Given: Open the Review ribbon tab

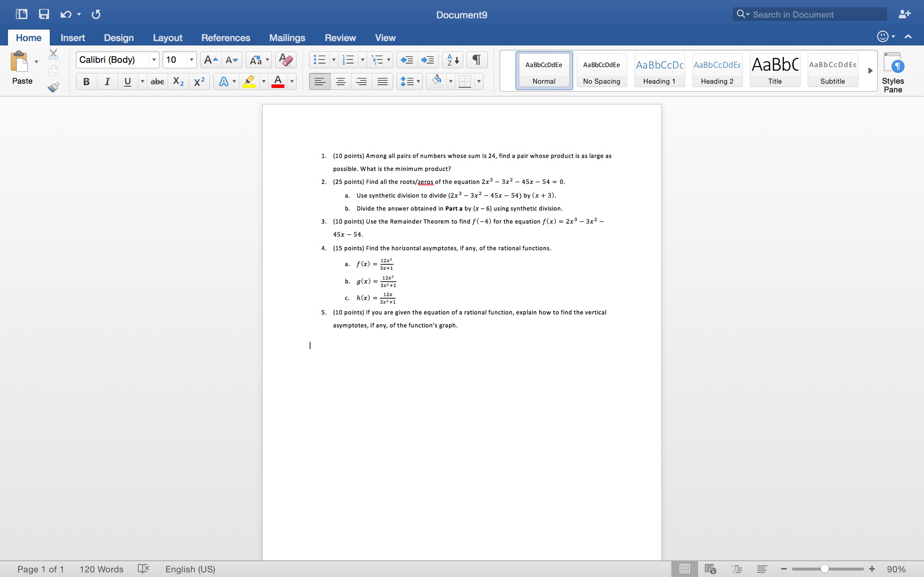Looking at the screenshot, I should 340,37.
